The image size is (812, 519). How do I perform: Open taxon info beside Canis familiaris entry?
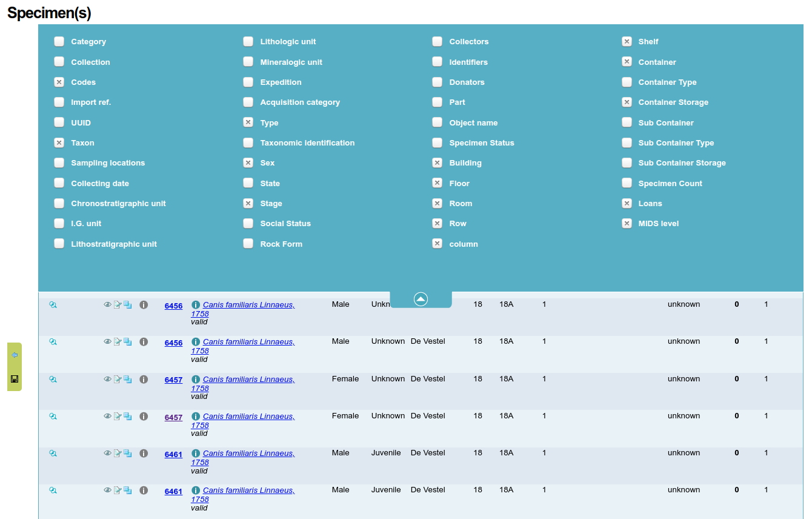point(195,304)
